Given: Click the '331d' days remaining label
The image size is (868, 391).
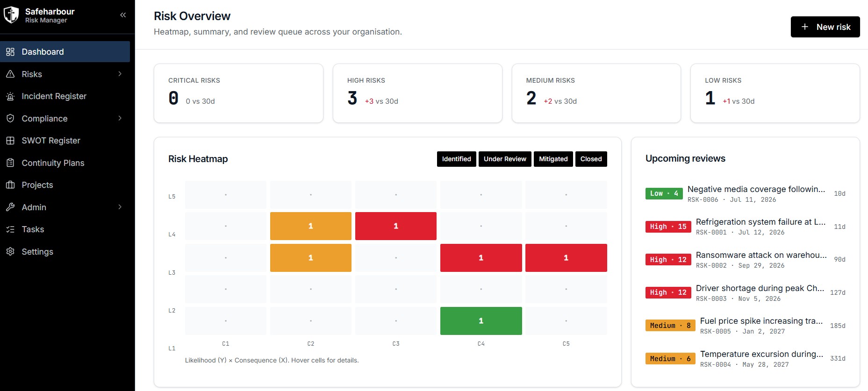Looking at the screenshot, I should click(x=838, y=359).
